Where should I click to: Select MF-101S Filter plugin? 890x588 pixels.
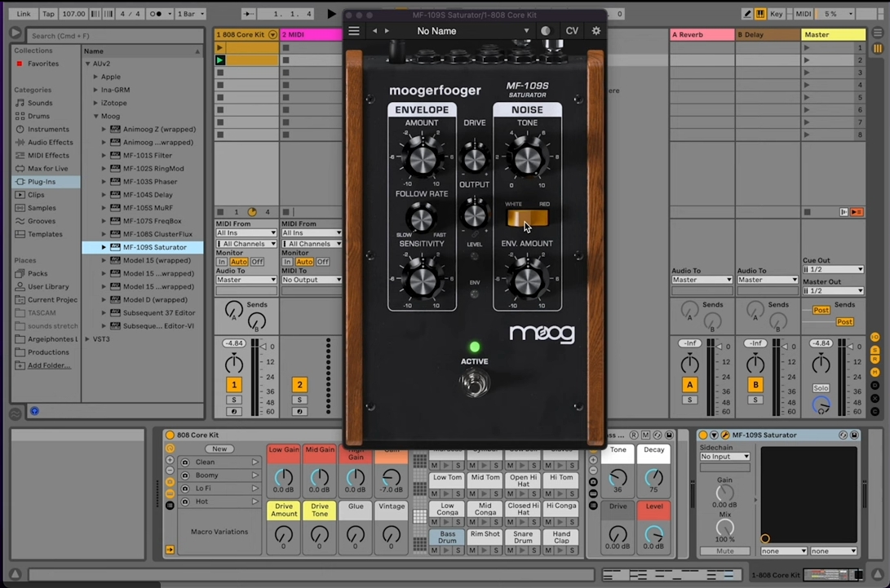pos(147,155)
